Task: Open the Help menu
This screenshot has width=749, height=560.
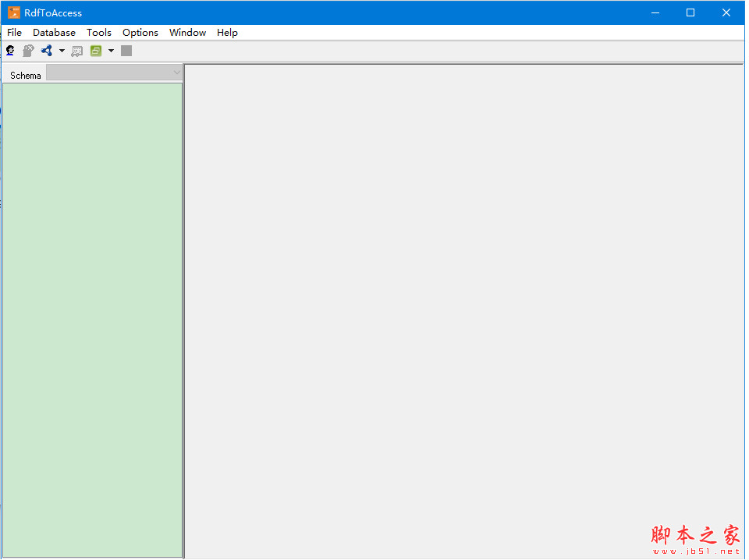Action: click(227, 33)
